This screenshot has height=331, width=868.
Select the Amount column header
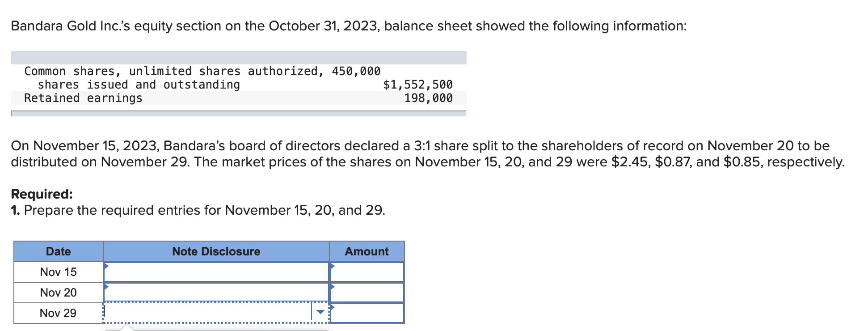[x=367, y=251]
